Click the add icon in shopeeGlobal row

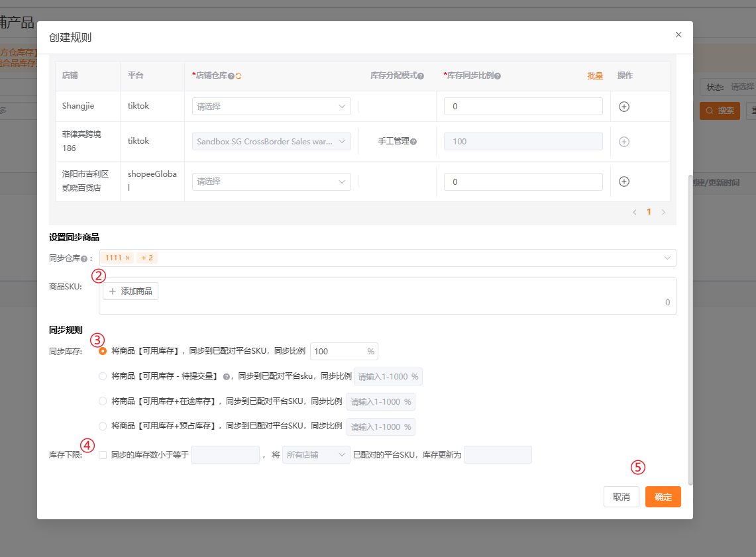(624, 181)
